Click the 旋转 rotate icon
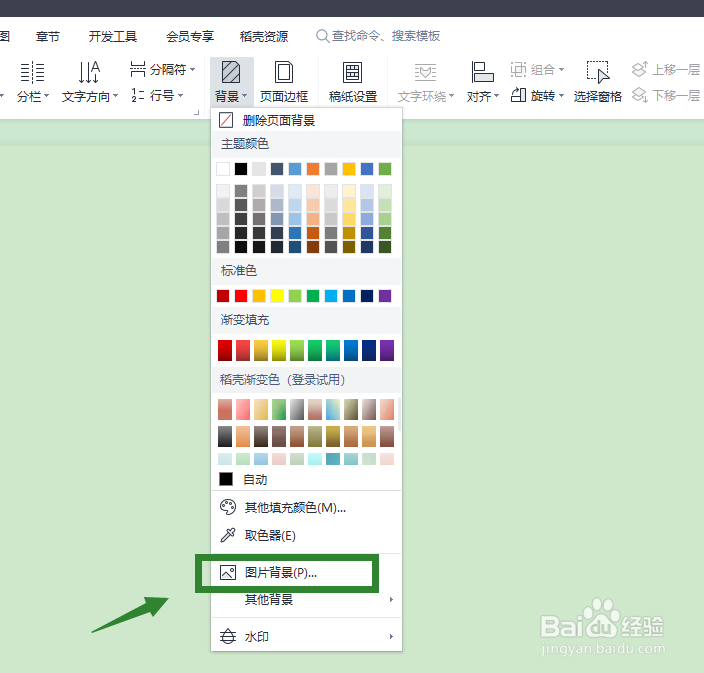This screenshot has height=673, width=704. pyautogui.click(x=518, y=95)
